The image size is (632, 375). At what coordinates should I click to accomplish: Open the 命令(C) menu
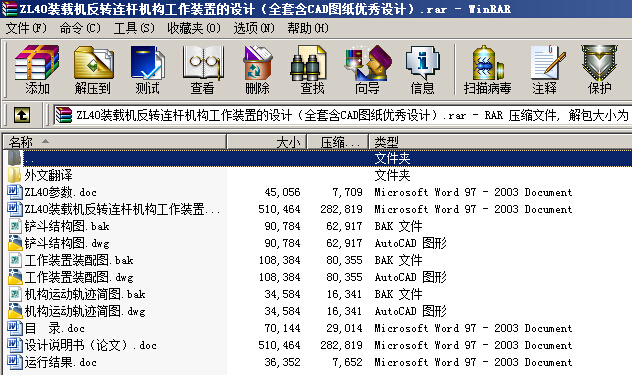pos(80,28)
